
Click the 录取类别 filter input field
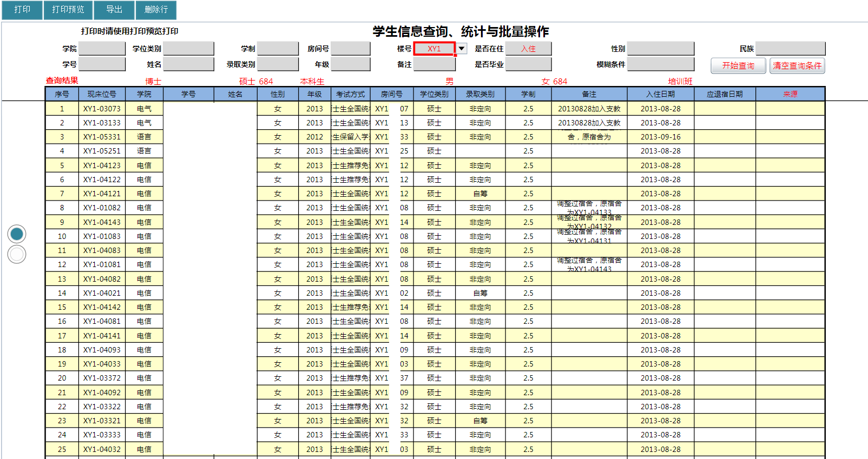pyautogui.click(x=278, y=64)
